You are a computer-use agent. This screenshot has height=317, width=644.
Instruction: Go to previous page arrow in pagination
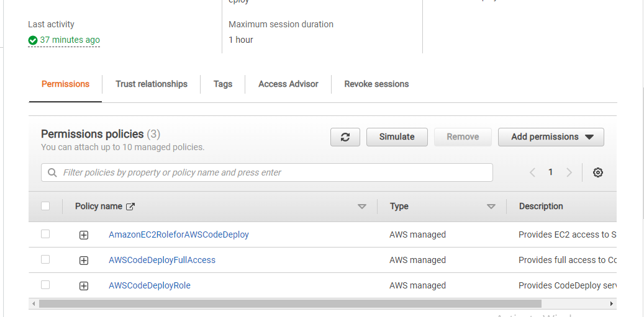pos(532,172)
